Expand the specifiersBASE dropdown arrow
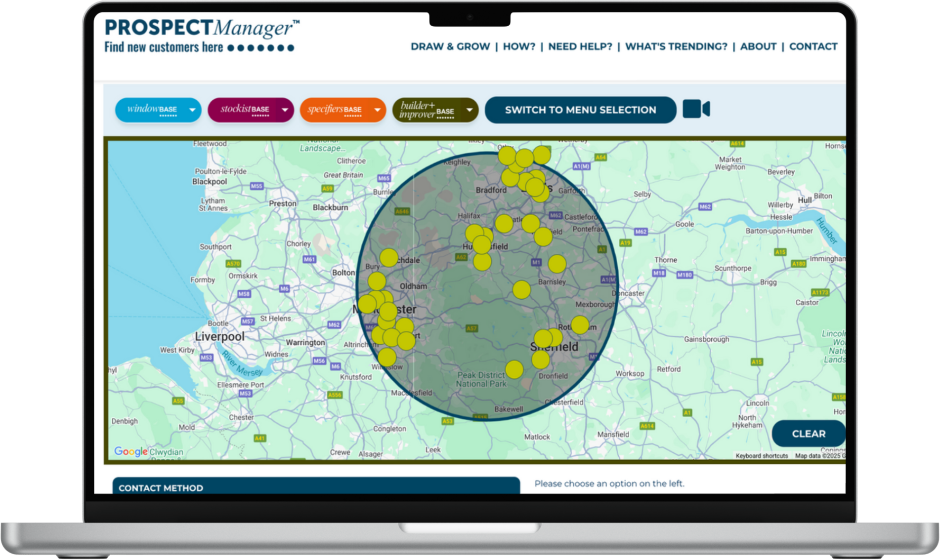The width and height of the screenshot is (940, 560). click(377, 110)
